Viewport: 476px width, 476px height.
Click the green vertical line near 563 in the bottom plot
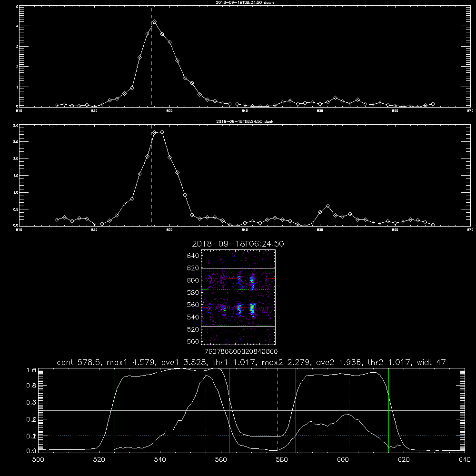[229, 410]
